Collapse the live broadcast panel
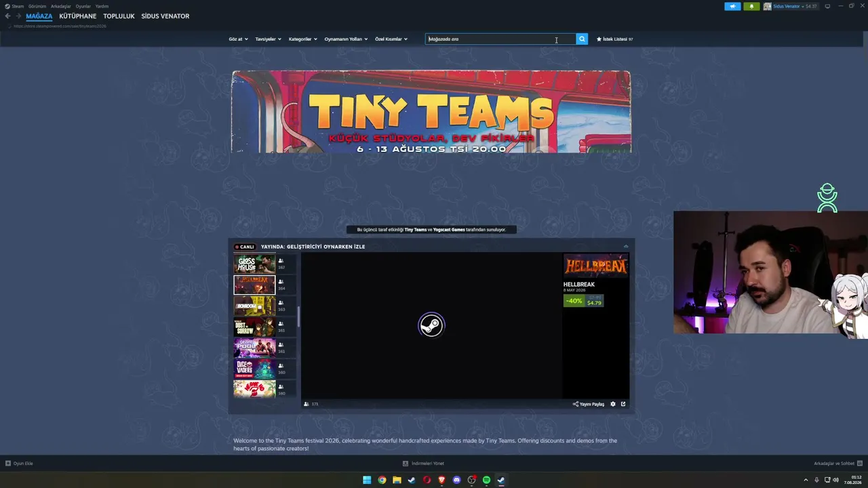The height and width of the screenshot is (488, 868). pyautogui.click(x=626, y=247)
